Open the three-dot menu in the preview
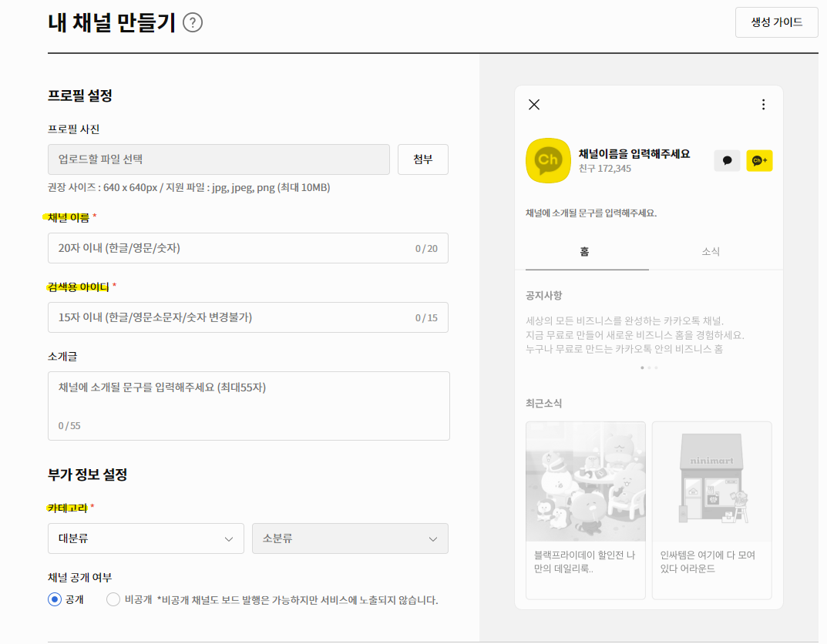This screenshot has width=827, height=644. click(x=763, y=104)
